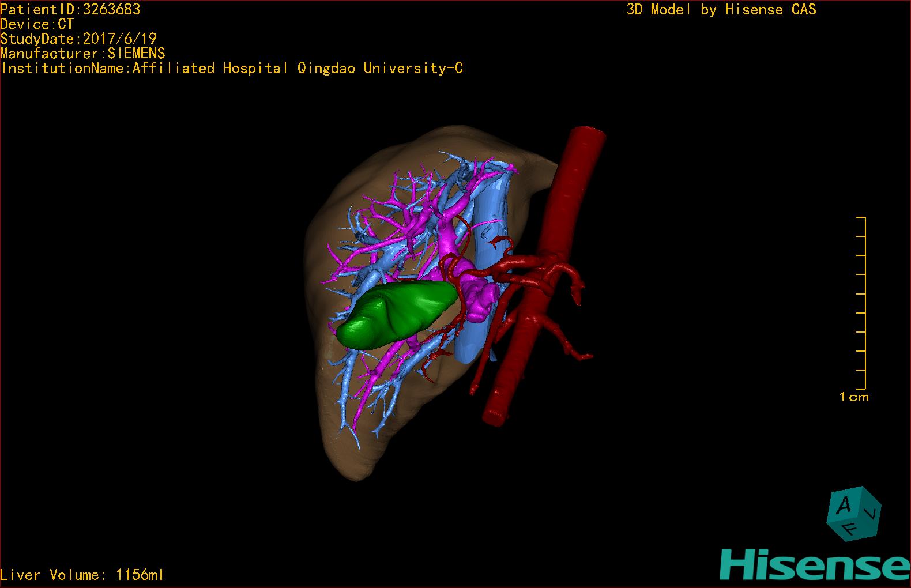Click the PatientID:3263683 text
The image size is (911, 588).
tap(70, 9)
